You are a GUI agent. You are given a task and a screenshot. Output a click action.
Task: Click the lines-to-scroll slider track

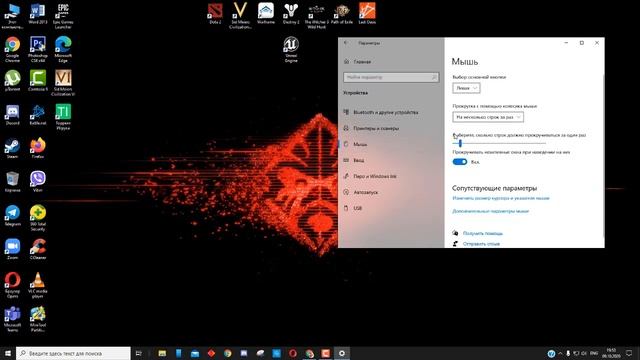pos(499,143)
